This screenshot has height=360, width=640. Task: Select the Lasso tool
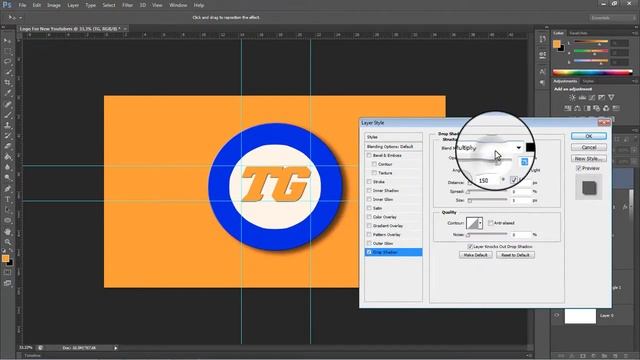click(7, 62)
